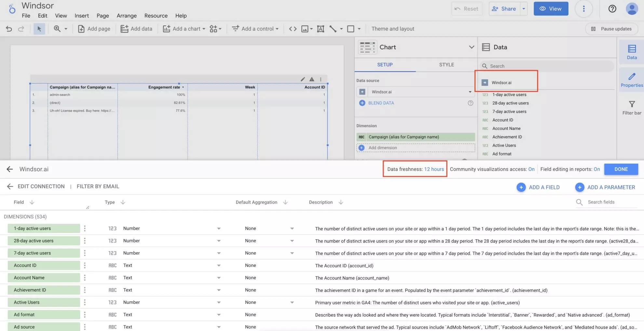Open the Filter bar icon
The image size is (644, 331).
click(x=632, y=108)
